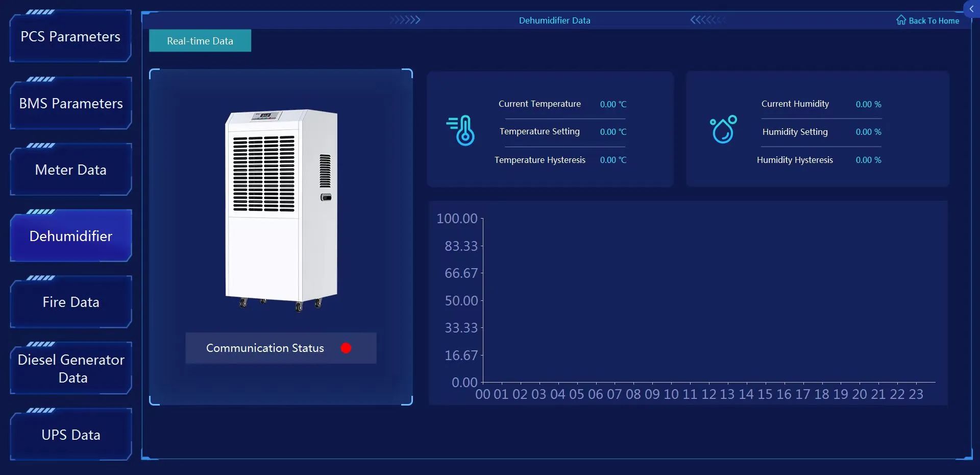
Task: Click hour 12 on the chart x-axis
Action: 708,394
